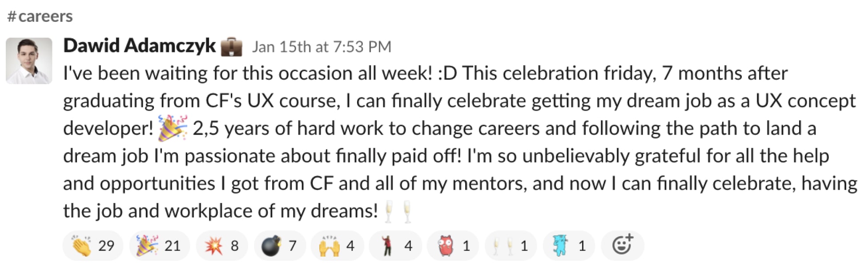Open the add reaction emoji picker
This screenshot has width=868, height=274.
click(x=622, y=245)
